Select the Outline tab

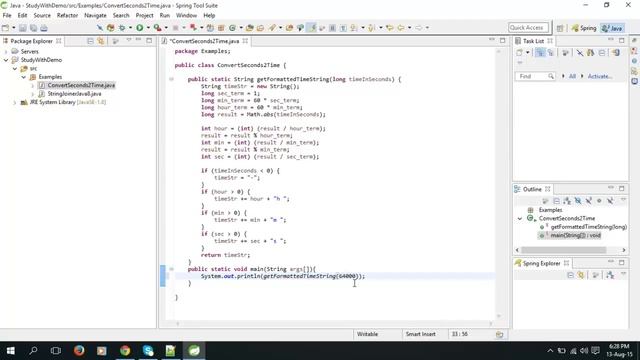[x=532, y=189]
